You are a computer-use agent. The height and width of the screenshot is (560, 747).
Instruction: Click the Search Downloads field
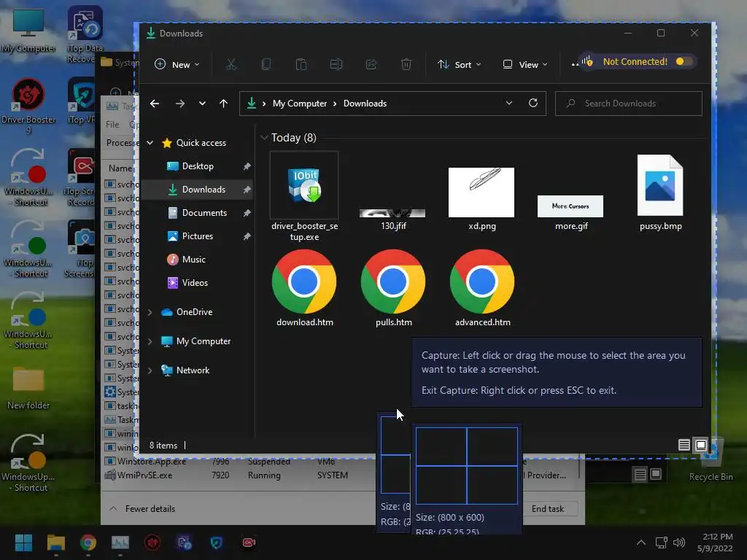[x=628, y=104]
